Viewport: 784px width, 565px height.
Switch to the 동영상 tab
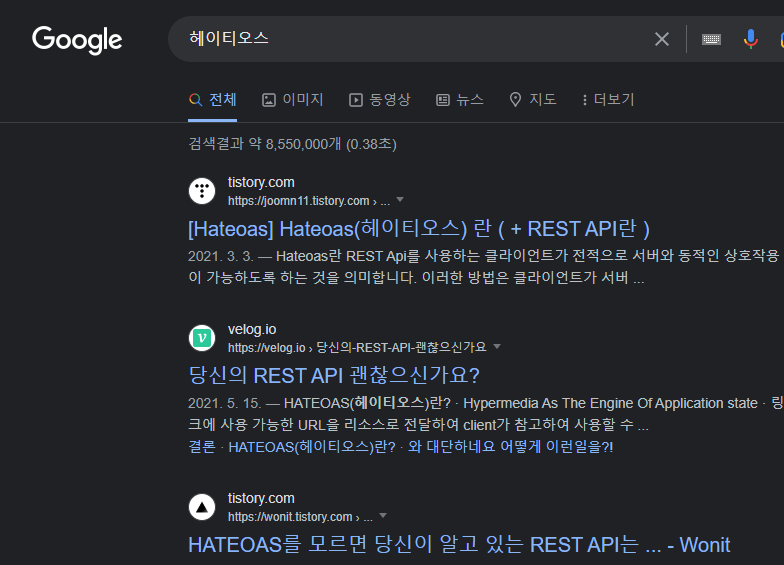point(380,100)
